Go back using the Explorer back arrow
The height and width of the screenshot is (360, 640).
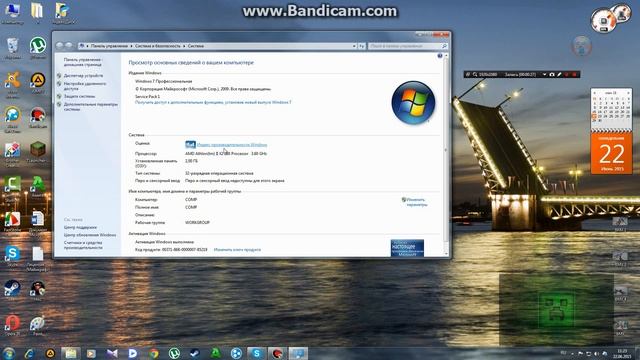(60, 46)
